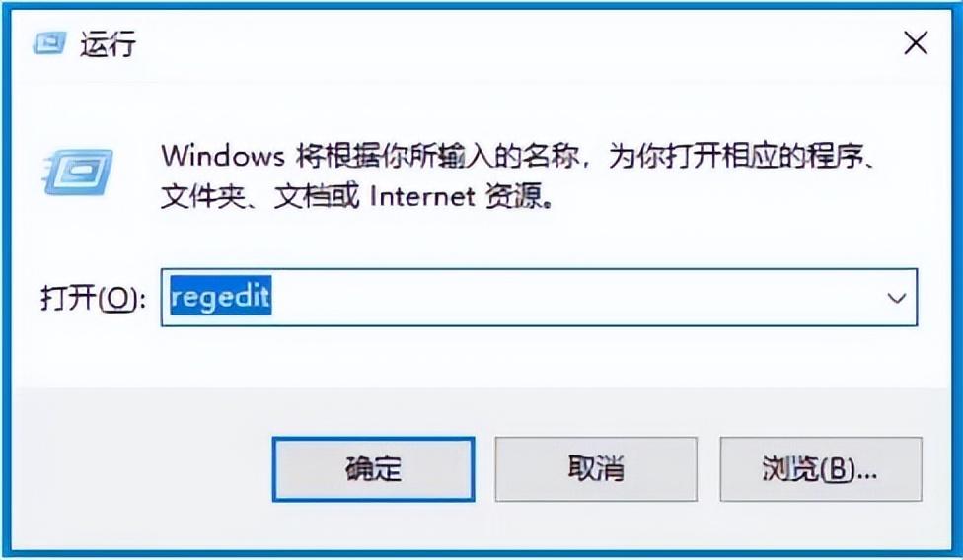Viewport: 963px width, 560px height.
Task: Open the file browser with 浏览(B)...
Action: point(821,469)
